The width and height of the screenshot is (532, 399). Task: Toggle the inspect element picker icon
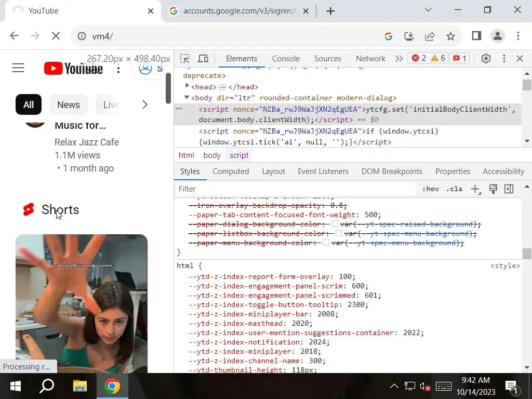tap(184, 59)
